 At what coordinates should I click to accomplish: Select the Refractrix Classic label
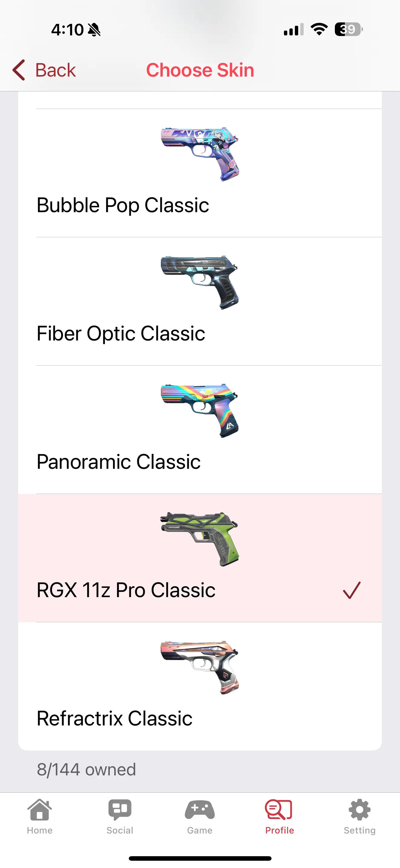(x=114, y=718)
